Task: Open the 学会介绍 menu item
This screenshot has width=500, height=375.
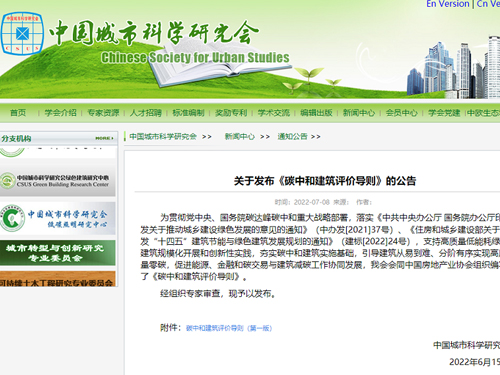Action: coord(60,113)
